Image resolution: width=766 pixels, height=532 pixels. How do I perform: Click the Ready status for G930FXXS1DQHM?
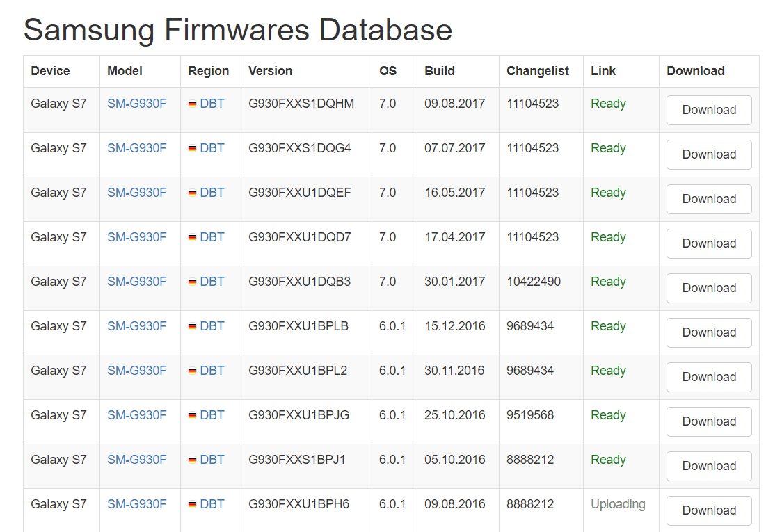coord(608,104)
